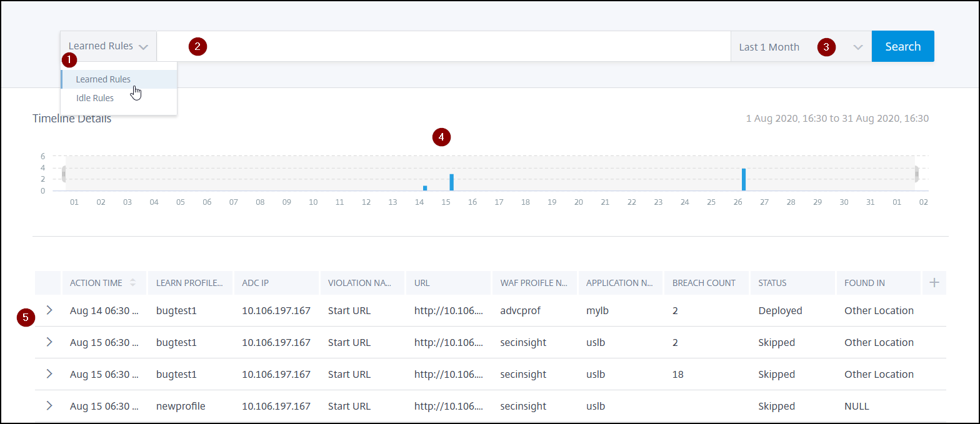Click the NULL Found In cell
The height and width of the screenshot is (424, 980).
857,406
